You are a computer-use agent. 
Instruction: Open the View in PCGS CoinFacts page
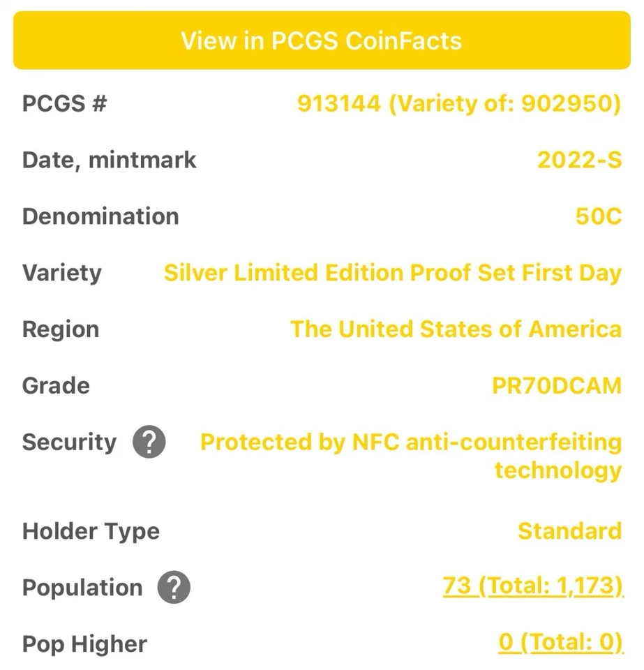click(x=322, y=40)
